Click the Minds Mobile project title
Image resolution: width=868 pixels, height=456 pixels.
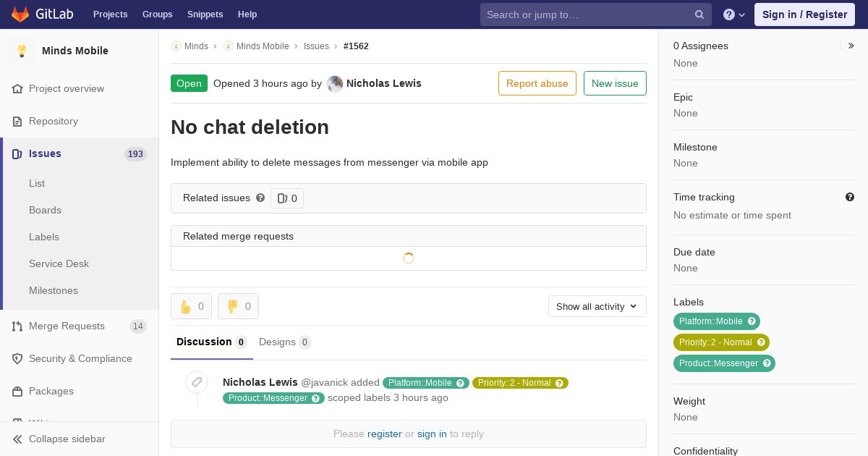(x=75, y=51)
